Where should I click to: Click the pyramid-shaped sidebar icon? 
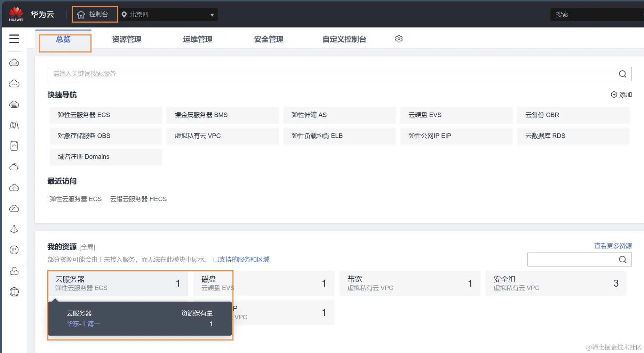click(x=14, y=229)
